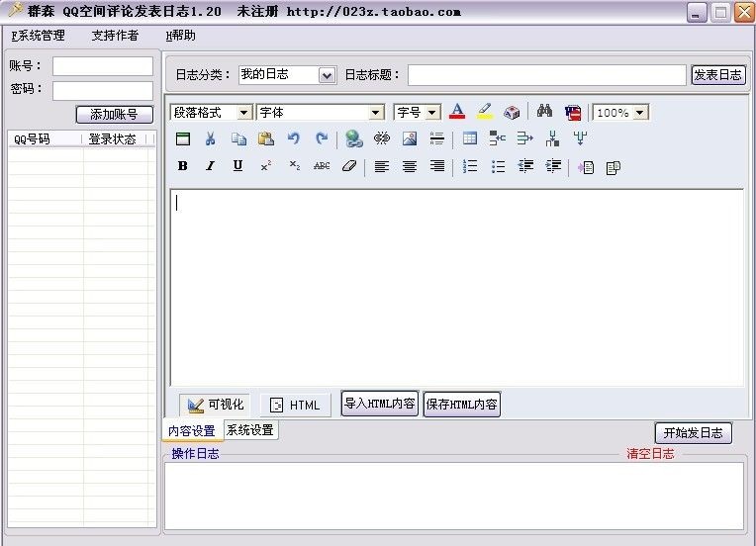The width and height of the screenshot is (756, 546).
Task: Switch to HTML source mode
Action: click(x=295, y=405)
